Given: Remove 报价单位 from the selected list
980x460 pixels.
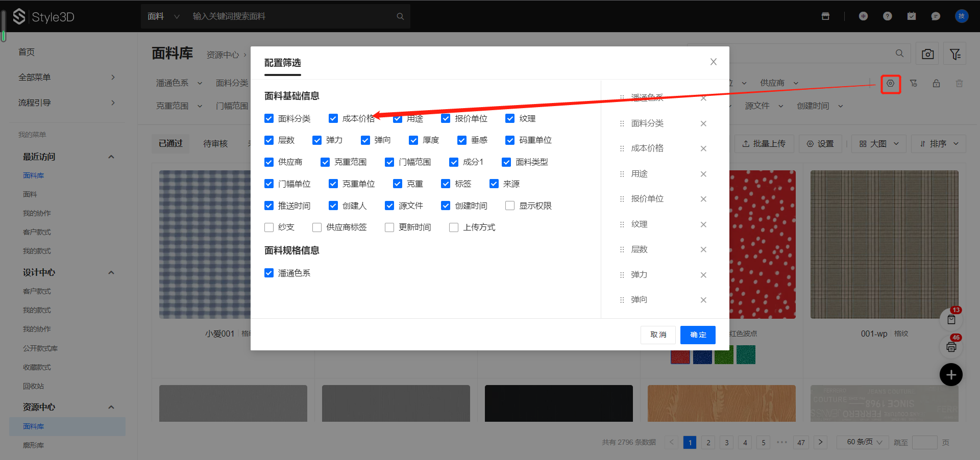Looking at the screenshot, I should [x=703, y=199].
